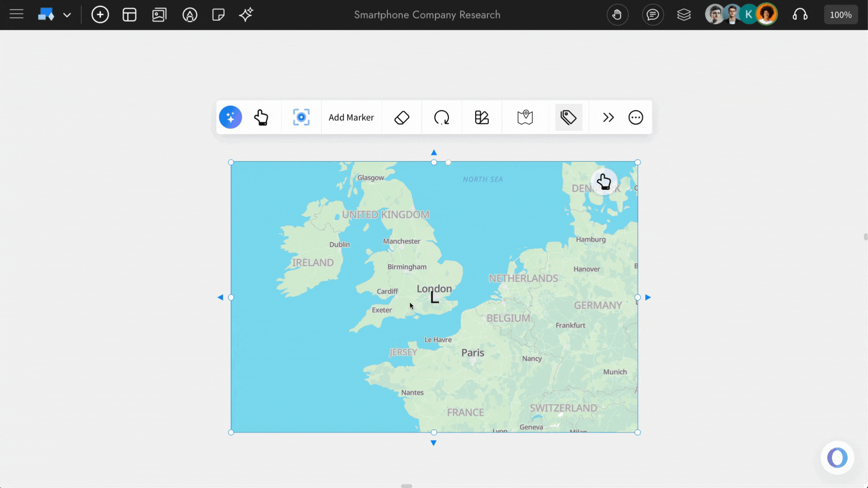Select the map pin tool
Screen dimensions: 868x488
click(x=524, y=117)
